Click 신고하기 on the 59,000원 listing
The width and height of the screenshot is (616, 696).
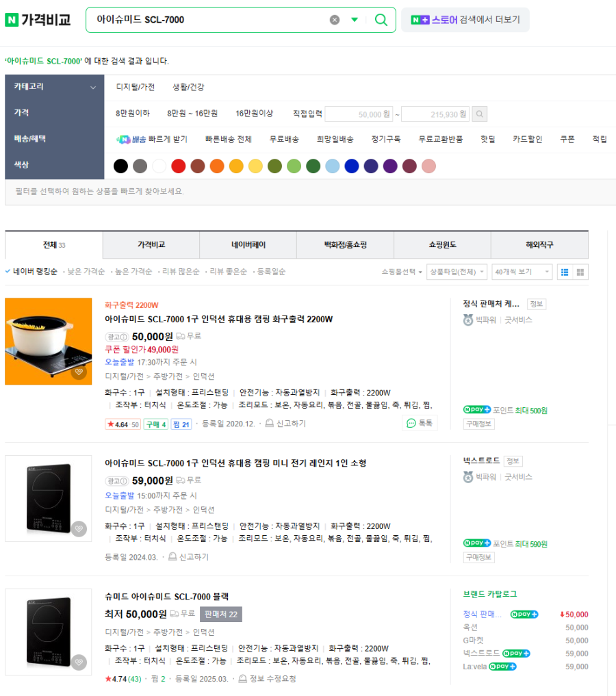[189, 556]
